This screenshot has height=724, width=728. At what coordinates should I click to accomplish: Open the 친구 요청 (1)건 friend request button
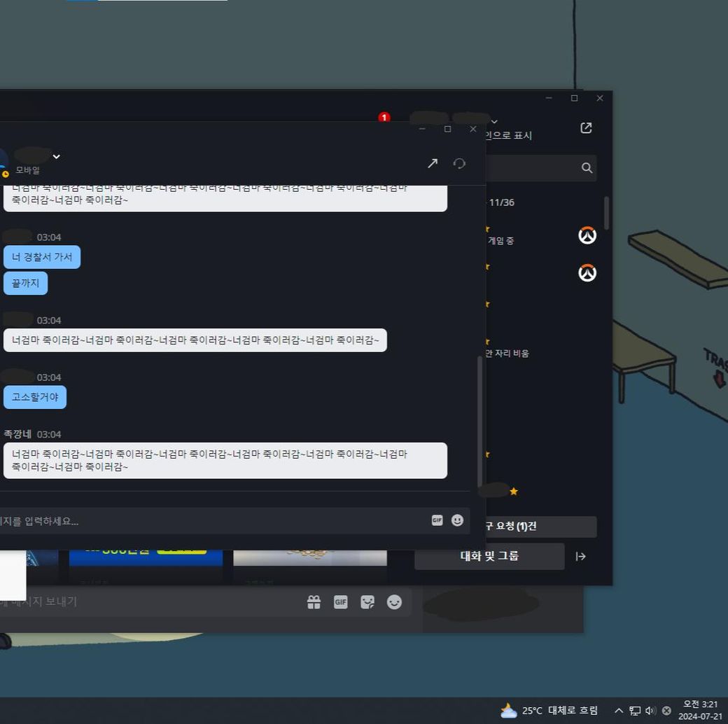pos(539,527)
